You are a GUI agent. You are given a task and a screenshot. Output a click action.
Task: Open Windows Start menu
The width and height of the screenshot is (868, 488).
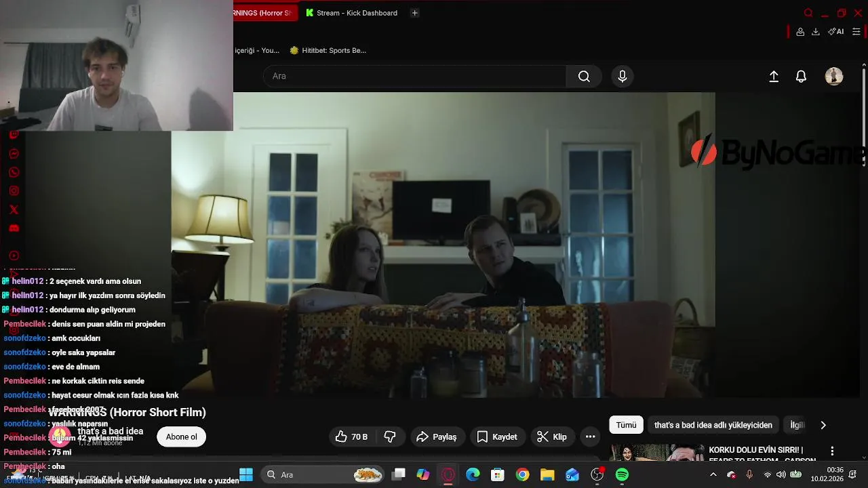246,474
